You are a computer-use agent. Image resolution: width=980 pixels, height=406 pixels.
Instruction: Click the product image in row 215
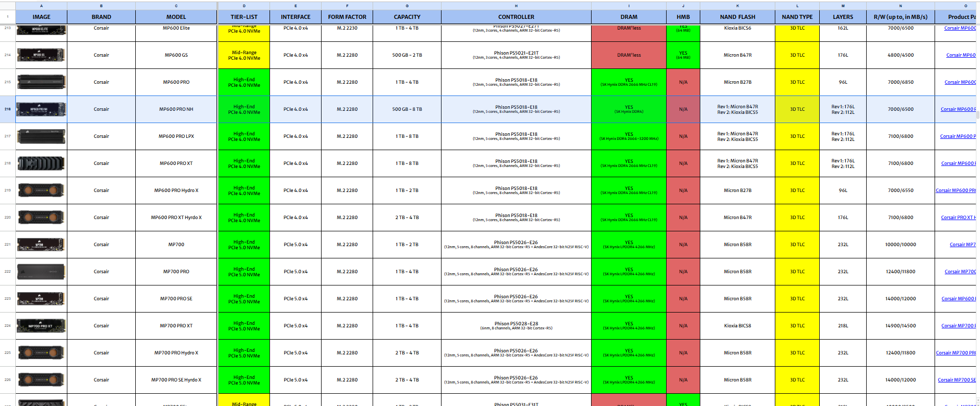pyautogui.click(x=41, y=82)
